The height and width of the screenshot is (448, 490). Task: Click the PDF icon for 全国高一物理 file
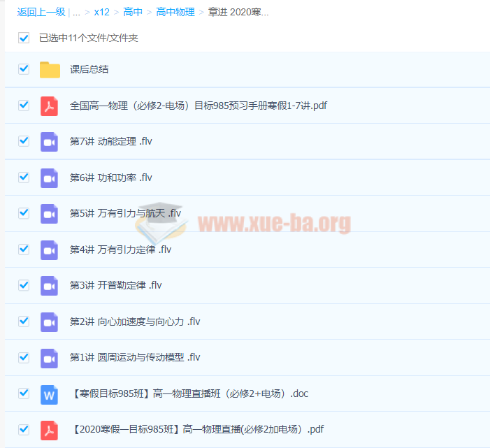[x=49, y=106]
